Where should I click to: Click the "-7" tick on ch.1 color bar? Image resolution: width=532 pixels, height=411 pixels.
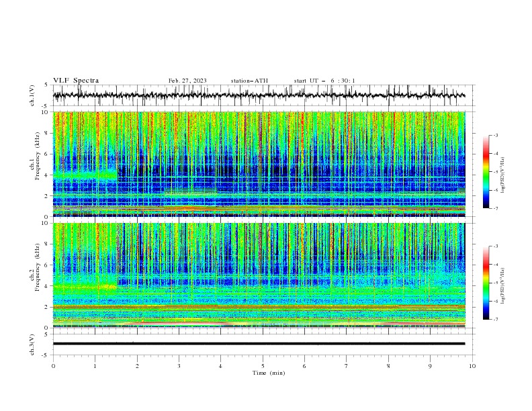(x=495, y=208)
